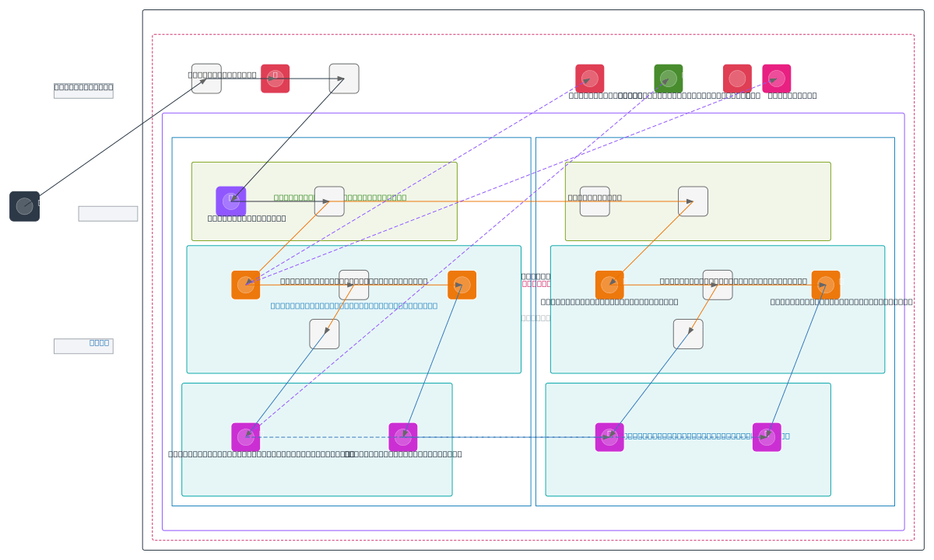Click the leftmost magenta icon in the bottom row
The width and height of the screenshot is (934, 560).
(x=245, y=437)
